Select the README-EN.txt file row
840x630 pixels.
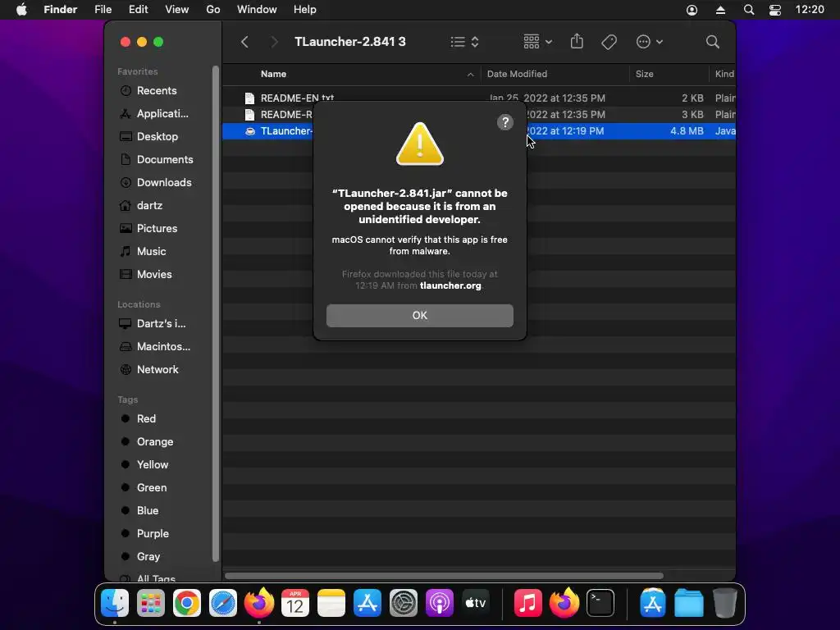(478, 98)
